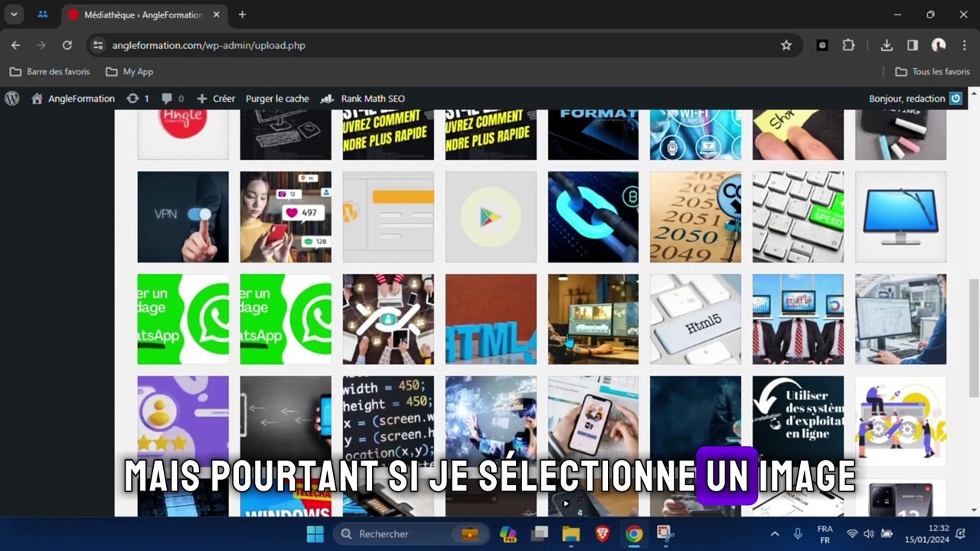This screenshot has height=551, width=980.
Task: Open the Extensions puzzle icon
Action: [x=848, y=45]
